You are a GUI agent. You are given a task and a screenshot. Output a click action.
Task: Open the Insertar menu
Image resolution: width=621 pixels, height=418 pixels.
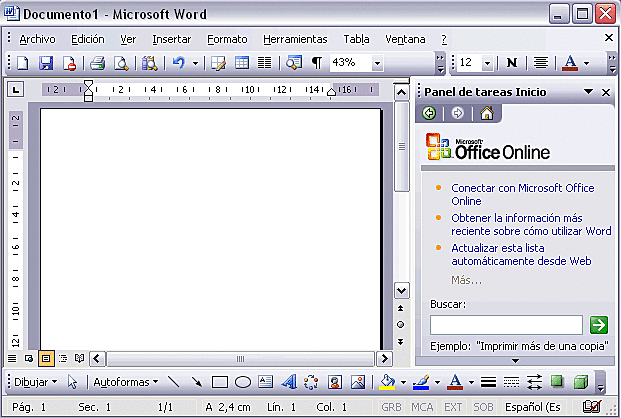coord(171,39)
